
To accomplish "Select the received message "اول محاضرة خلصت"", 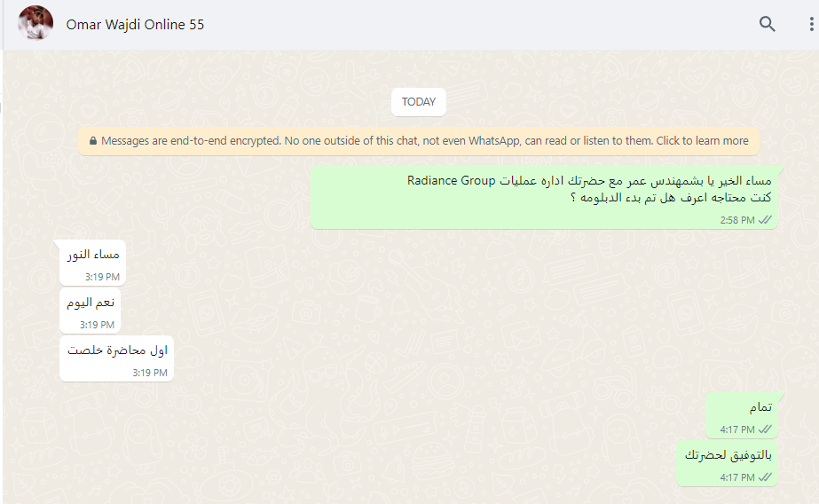I will [116, 358].
